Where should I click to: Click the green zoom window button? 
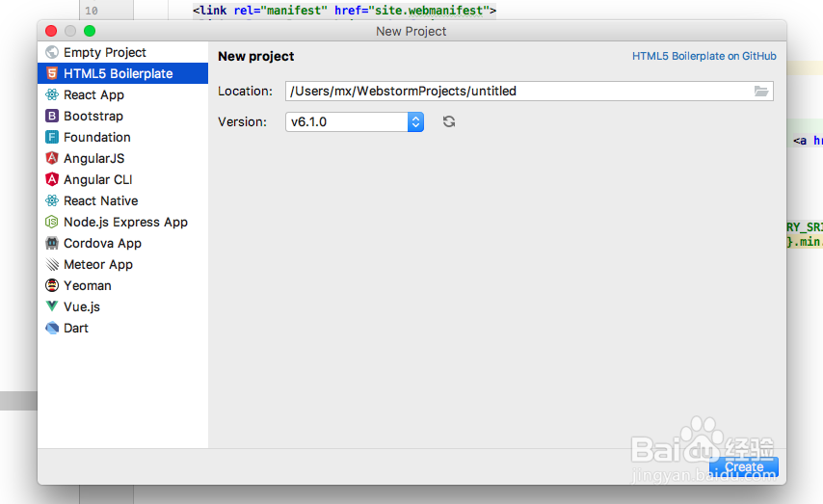90,31
